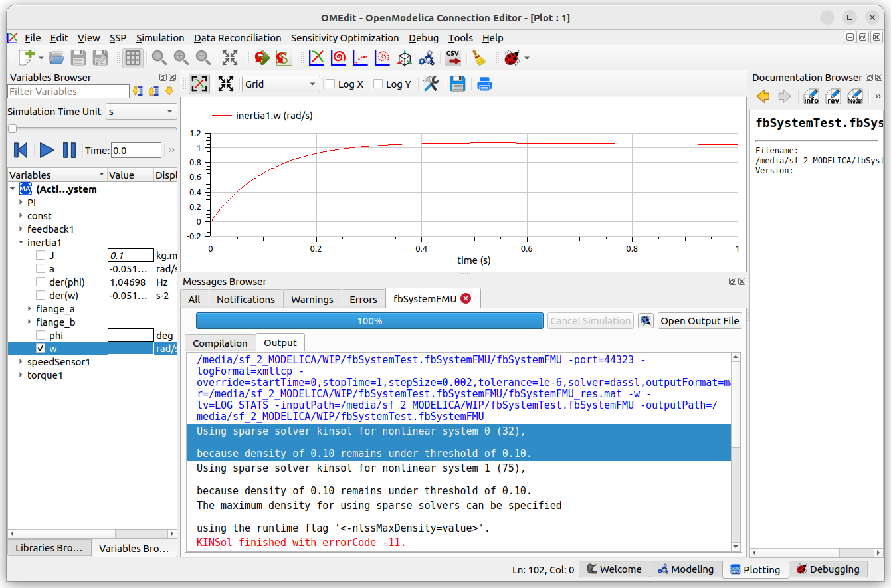Viewport: 891px width, 588px height.
Task: Export simulation variables to CSV
Action: [x=453, y=58]
